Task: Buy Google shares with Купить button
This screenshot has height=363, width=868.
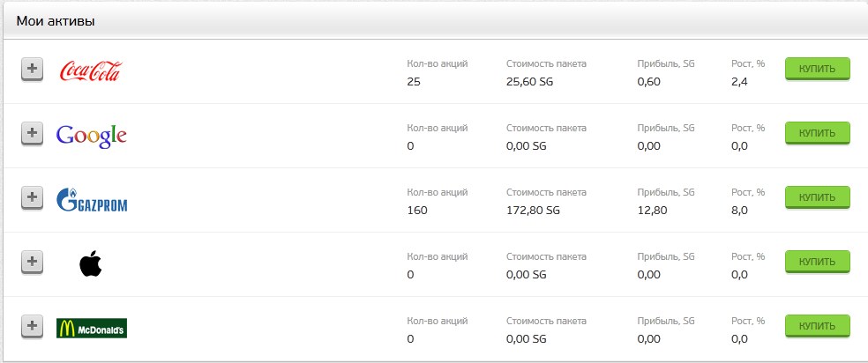Action: pyautogui.click(x=817, y=133)
